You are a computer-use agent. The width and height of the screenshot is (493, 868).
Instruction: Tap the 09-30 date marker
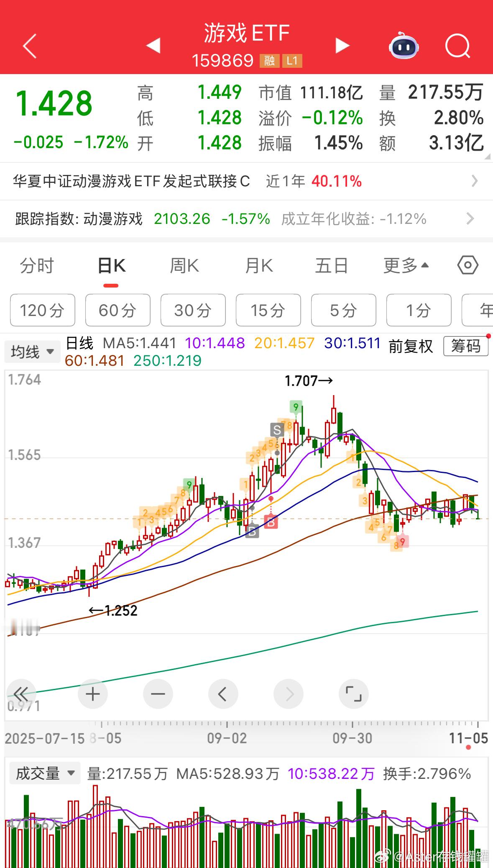[x=353, y=738]
